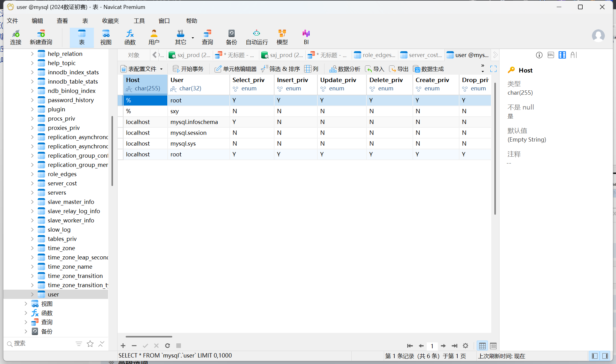Open the 收藏夹 menu
This screenshot has height=364, width=616.
pyautogui.click(x=110, y=21)
